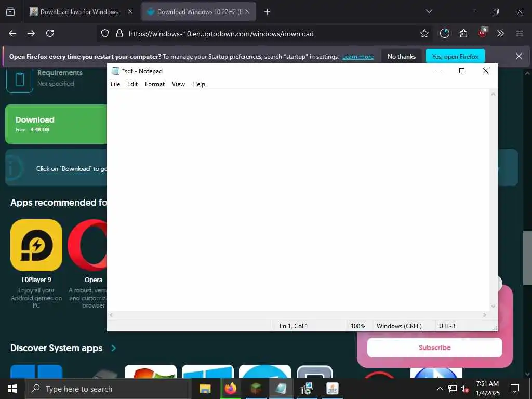The image size is (532, 399).
Task: Go back to the previous page in Firefox
Action: point(12,33)
